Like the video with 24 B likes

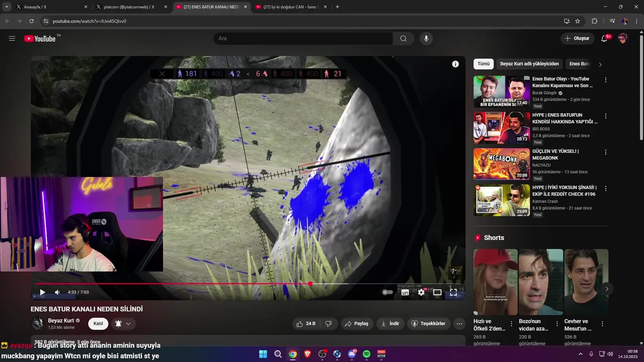(x=306, y=323)
